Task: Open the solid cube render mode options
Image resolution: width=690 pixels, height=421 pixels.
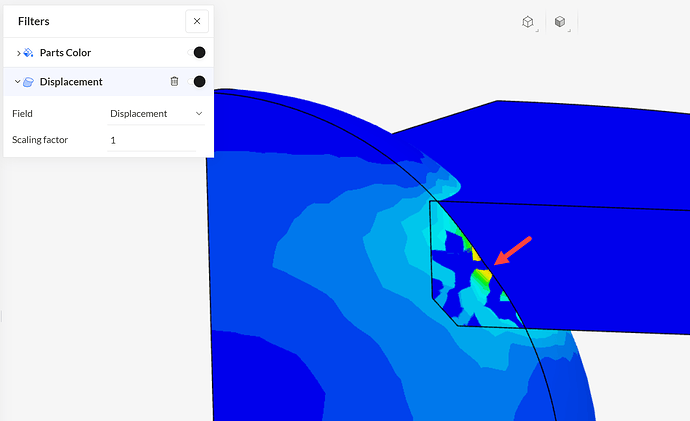Action: click(560, 22)
